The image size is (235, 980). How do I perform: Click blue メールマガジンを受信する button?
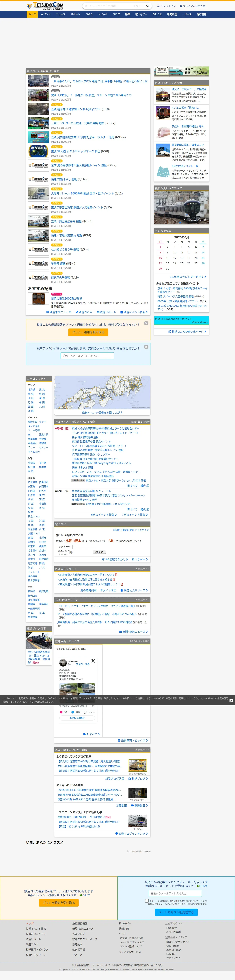pos(176,912)
